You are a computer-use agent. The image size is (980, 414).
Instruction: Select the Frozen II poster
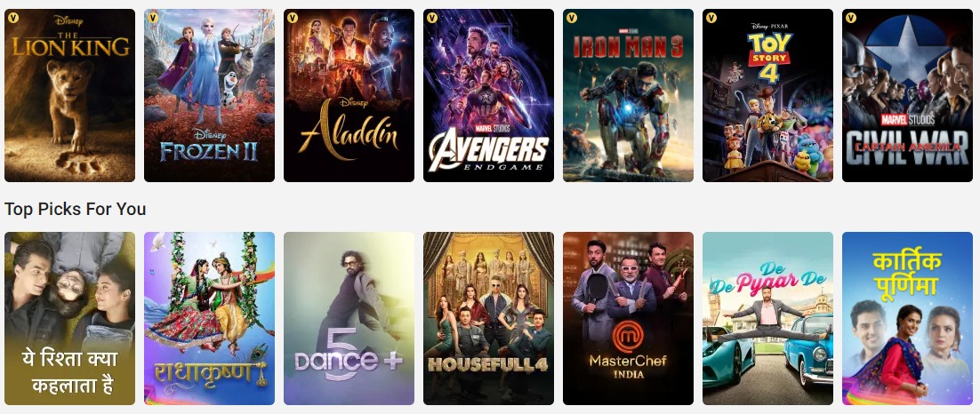click(209, 95)
